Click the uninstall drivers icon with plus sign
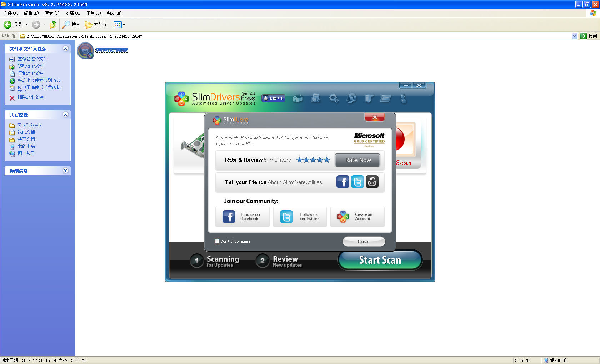The image size is (600, 364). pyautogui.click(x=369, y=98)
